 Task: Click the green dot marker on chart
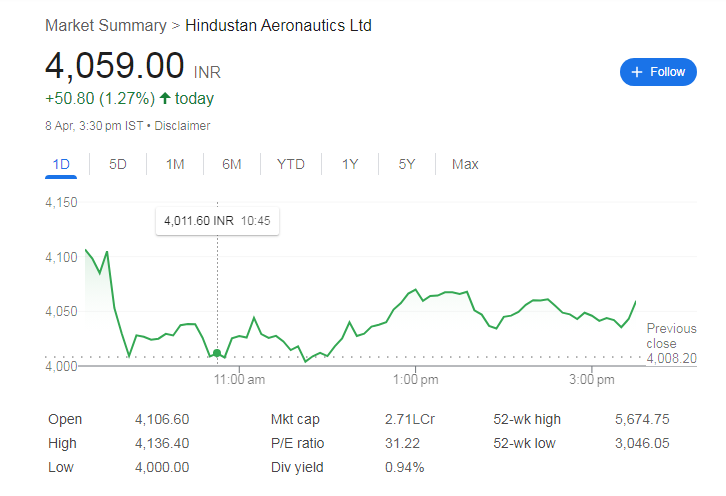pyautogui.click(x=217, y=352)
